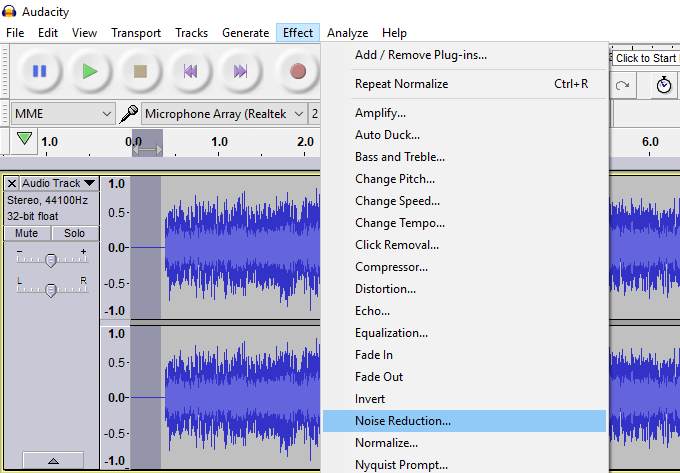Click the upper channel waveform

(226, 248)
